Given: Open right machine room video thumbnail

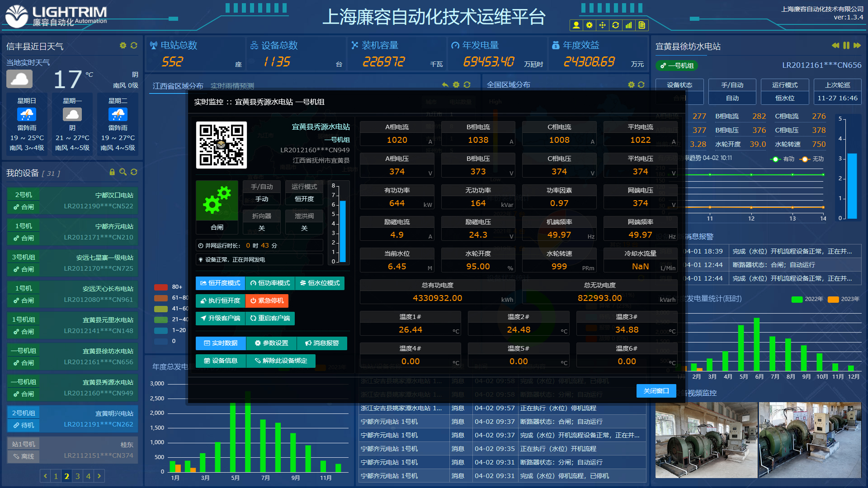Looking at the screenshot, I should coord(809,440).
